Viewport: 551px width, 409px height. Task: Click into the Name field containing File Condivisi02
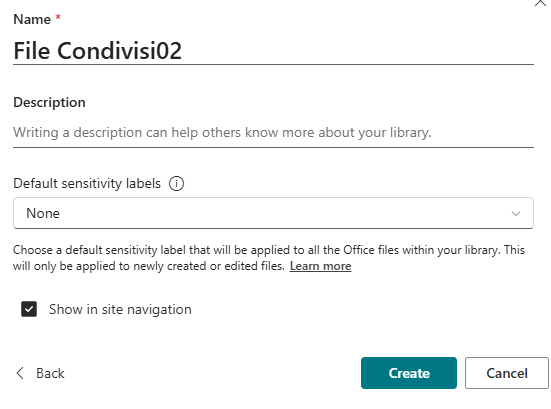273,51
